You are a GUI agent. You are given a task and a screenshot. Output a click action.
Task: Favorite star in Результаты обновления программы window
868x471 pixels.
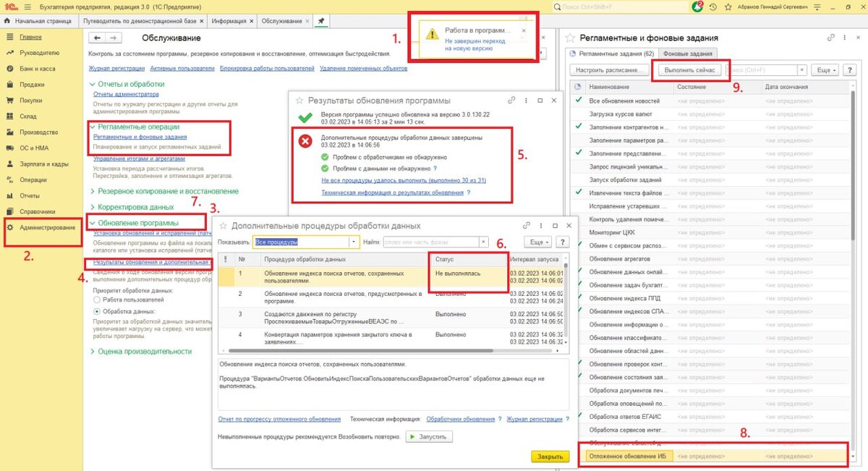pos(298,101)
